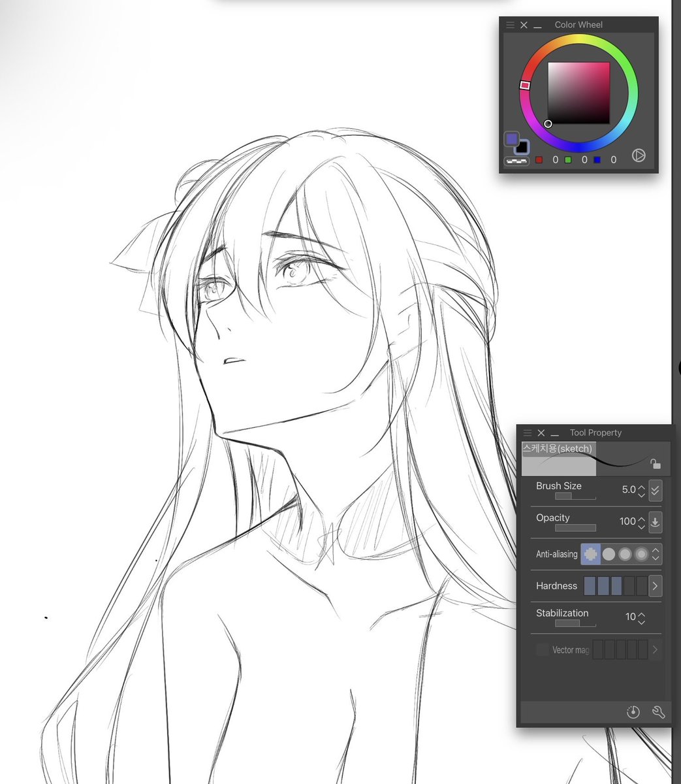Set Hardness to the fourth level

pos(629,586)
